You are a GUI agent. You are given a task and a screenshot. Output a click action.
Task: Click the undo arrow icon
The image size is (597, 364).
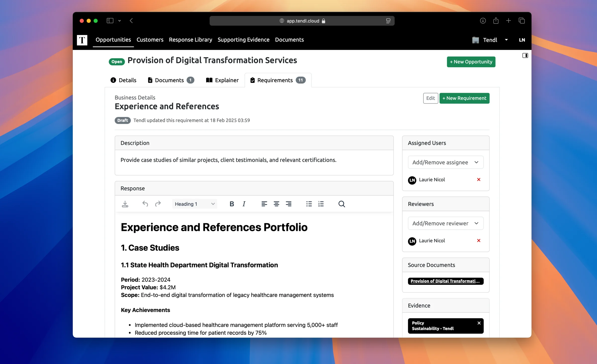pyautogui.click(x=145, y=204)
